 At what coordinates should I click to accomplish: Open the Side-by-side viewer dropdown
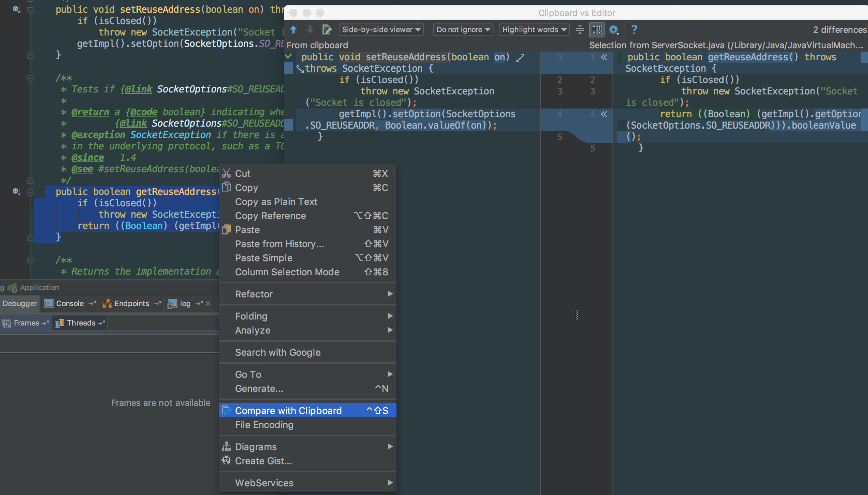click(381, 29)
